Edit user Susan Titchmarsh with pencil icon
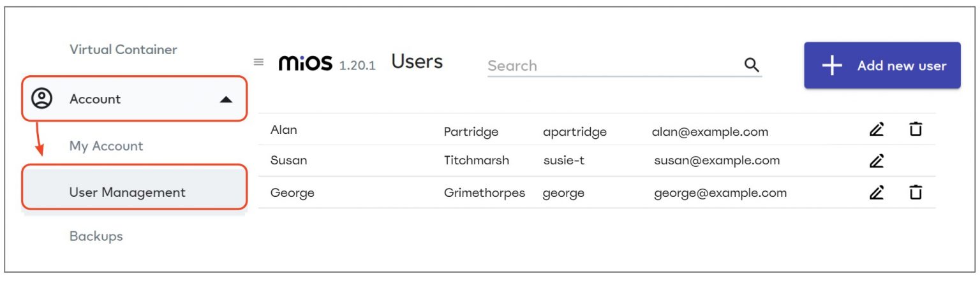The image size is (980, 281). (877, 161)
